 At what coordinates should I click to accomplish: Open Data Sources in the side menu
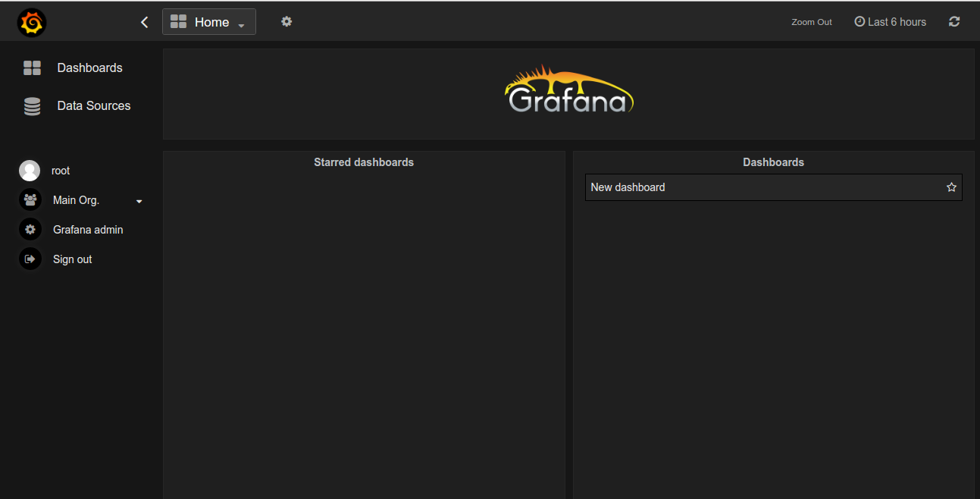tap(94, 106)
